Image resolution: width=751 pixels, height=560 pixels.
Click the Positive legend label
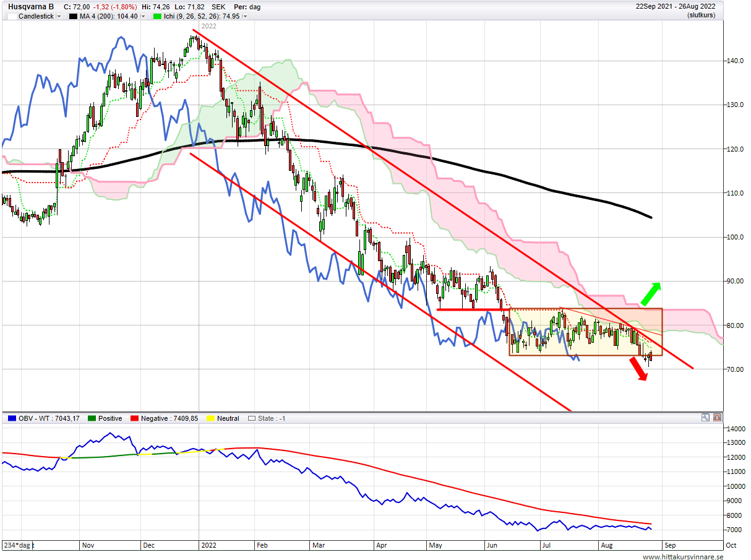tap(111, 418)
